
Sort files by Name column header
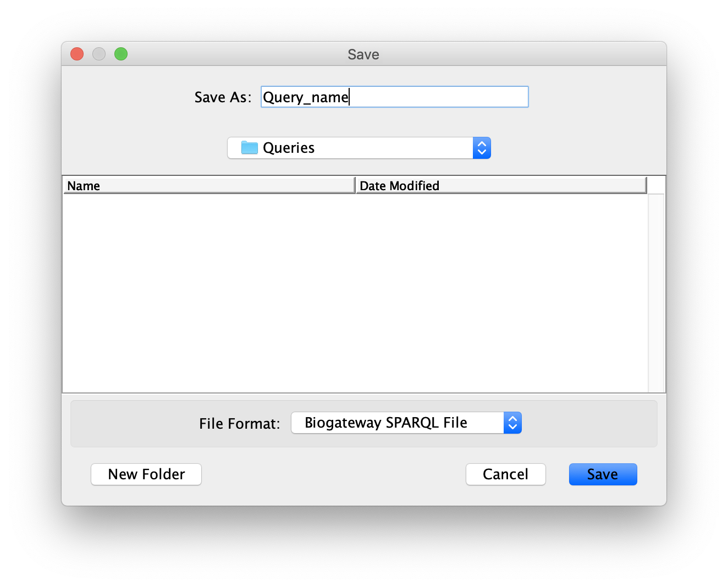(x=209, y=185)
